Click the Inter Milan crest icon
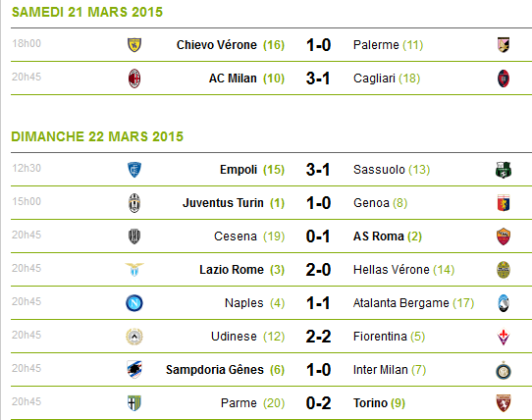 coord(504,370)
